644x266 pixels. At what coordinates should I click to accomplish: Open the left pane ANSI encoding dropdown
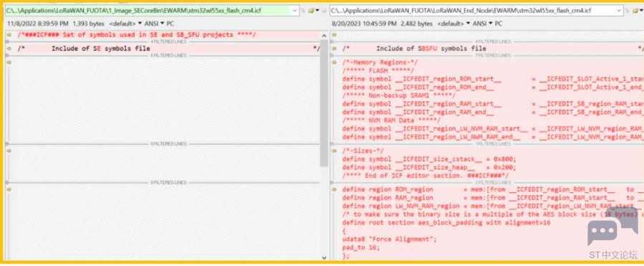[x=154, y=24]
